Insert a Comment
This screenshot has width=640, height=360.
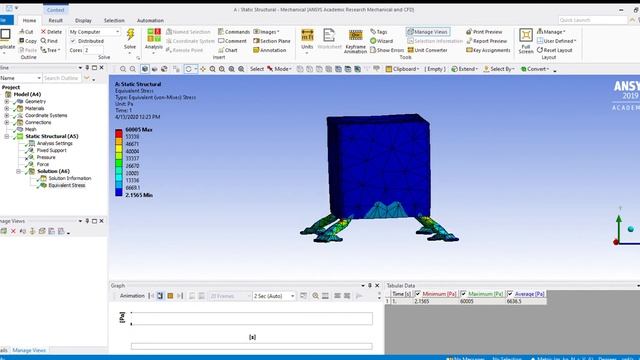point(232,41)
